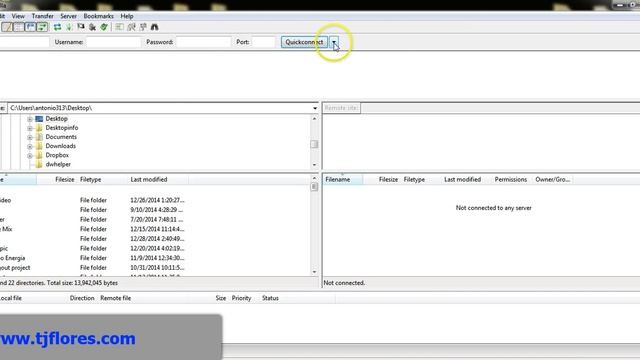Viewport: 640px width, 360px height.
Task: Toggle the message log display icon
Action: [x=7, y=27]
